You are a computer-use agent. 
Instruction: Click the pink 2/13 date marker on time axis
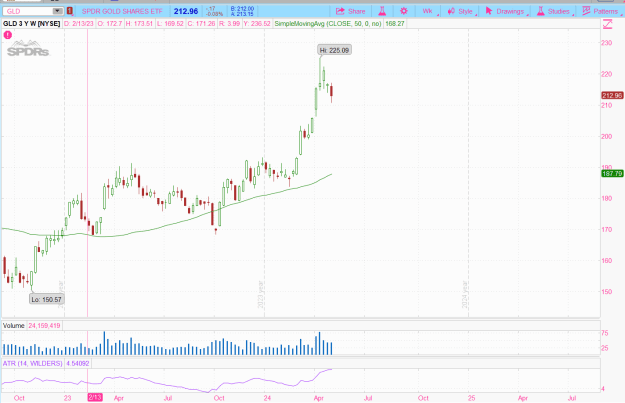click(x=95, y=398)
